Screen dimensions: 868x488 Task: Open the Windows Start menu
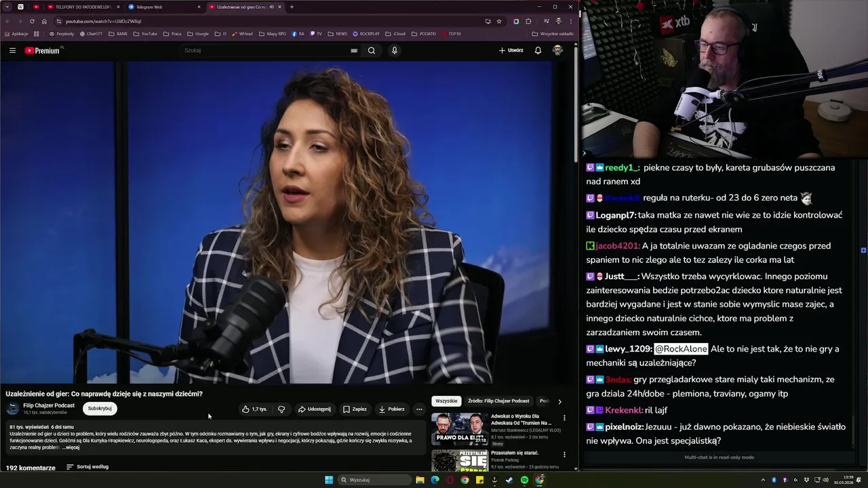[x=329, y=480]
